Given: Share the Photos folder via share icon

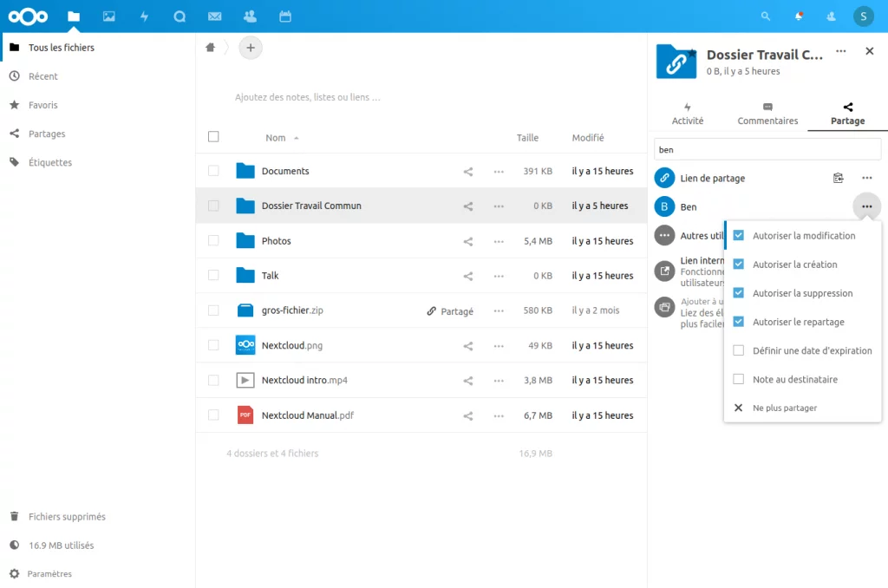Looking at the screenshot, I should point(467,241).
